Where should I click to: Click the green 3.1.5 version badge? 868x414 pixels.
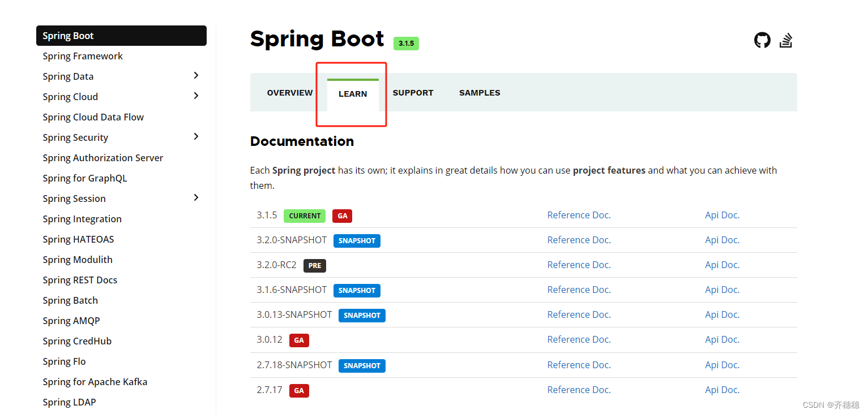click(x=406, y=43)
